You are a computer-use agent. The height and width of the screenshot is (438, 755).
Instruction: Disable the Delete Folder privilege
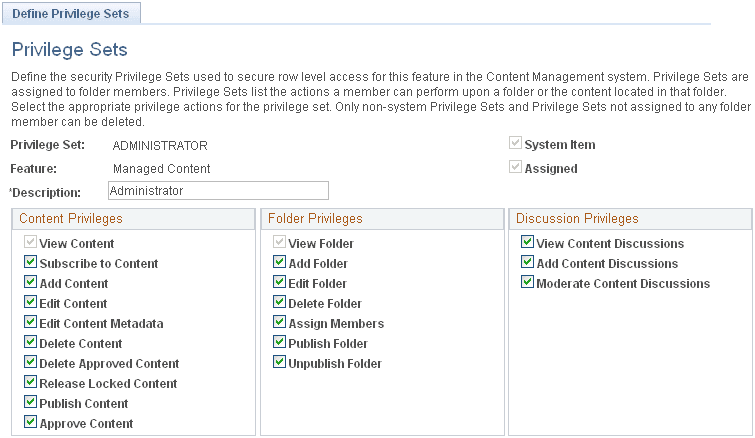(x=279, y=304)
